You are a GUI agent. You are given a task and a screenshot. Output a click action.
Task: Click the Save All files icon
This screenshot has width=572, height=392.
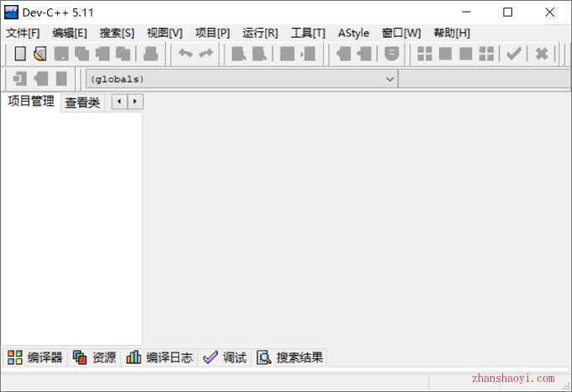[82, 54]
